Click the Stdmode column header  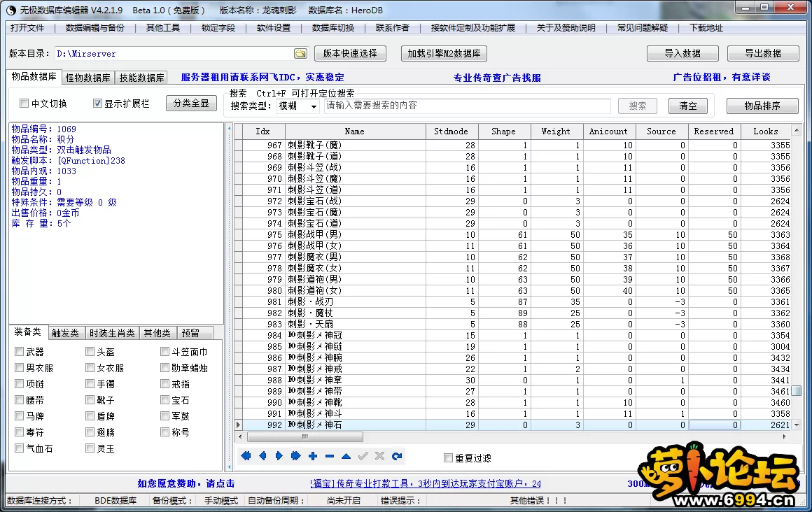451,131
